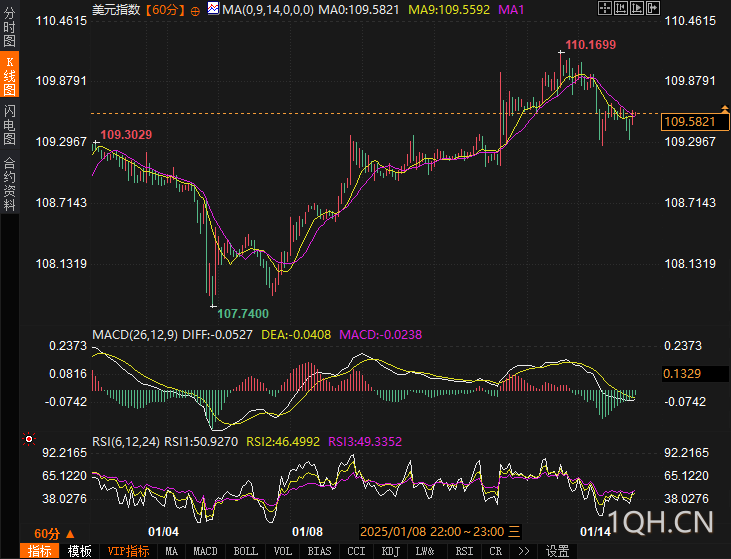
Task: Open 合约资料 contract info panel
Action: click(x=9, y=183)
